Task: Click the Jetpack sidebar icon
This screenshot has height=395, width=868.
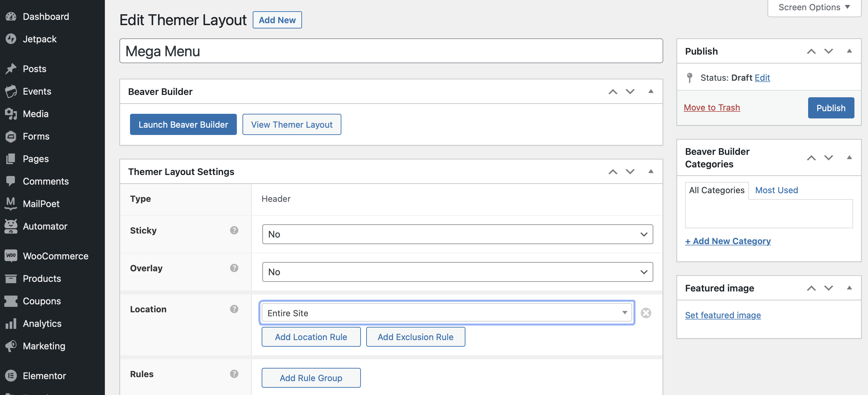Action: (11, 39)
